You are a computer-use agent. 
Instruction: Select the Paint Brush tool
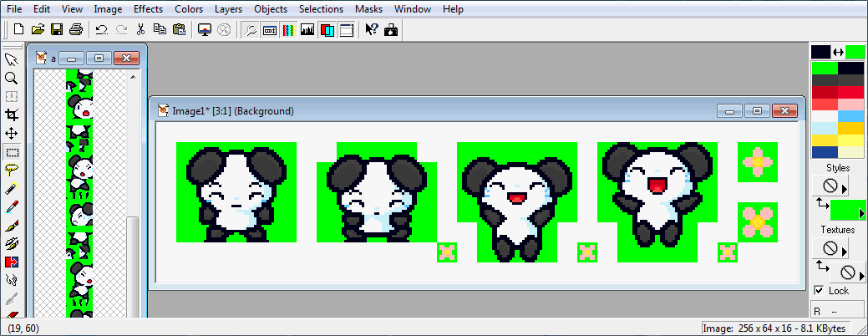[x=11, y=226]
